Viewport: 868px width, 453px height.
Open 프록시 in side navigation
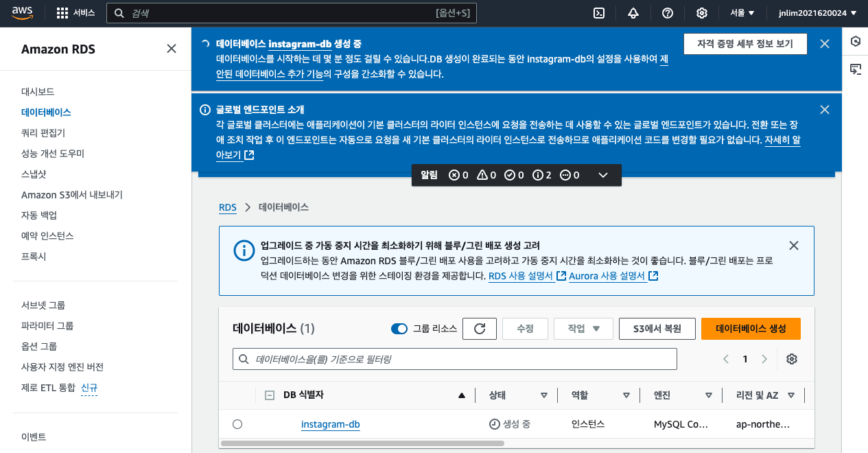[x=34, y=256]
